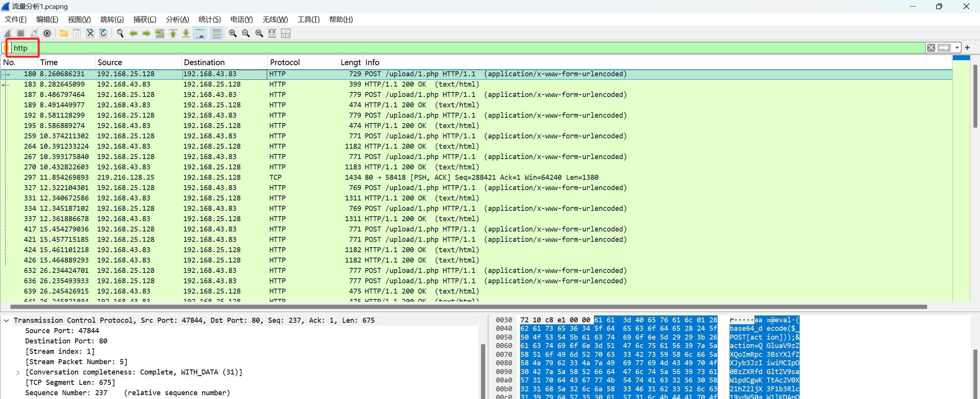Toggle packet list colorization

[x=217, y=34]
